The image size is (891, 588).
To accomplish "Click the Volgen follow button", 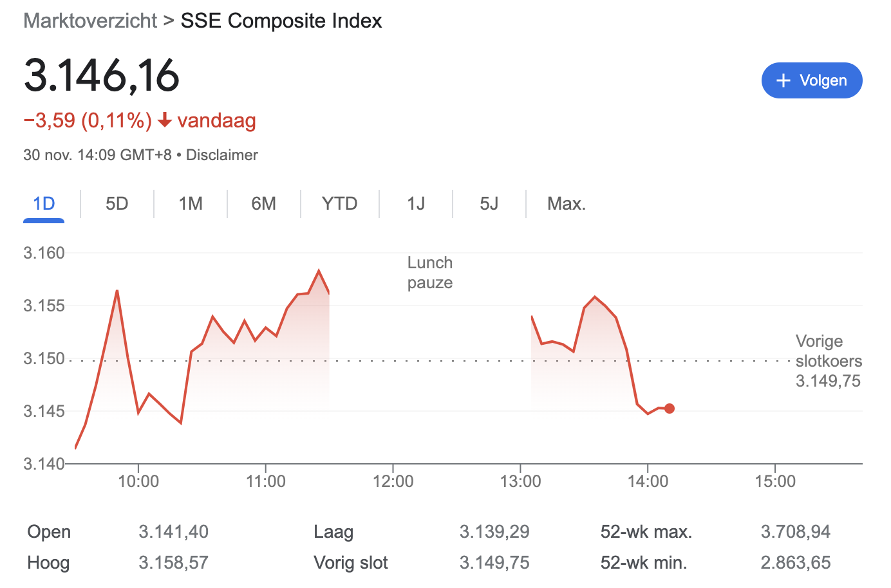I will pyautogui.click(x=811, y=80).
